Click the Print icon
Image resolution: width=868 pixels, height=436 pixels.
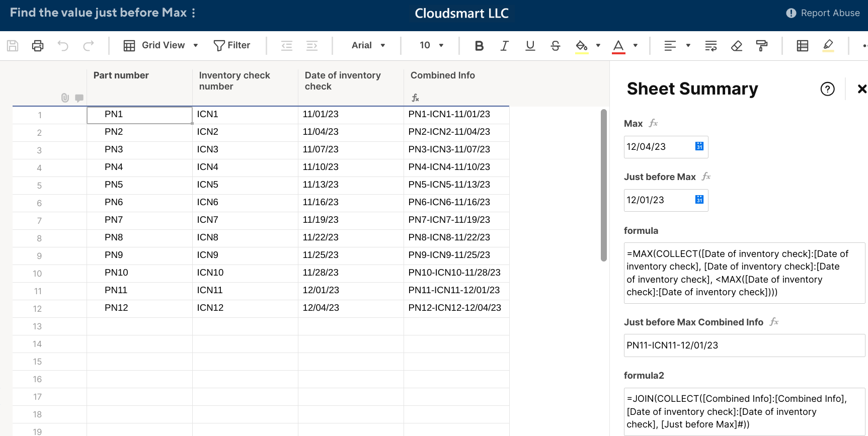tap(38, 46)
